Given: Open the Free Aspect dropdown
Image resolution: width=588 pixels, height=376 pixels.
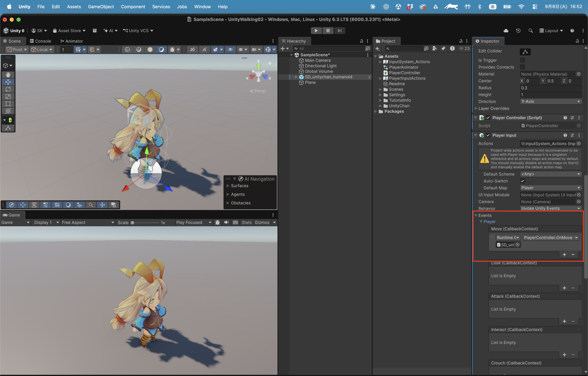Looking at the screenshot, I should point(88,222).
